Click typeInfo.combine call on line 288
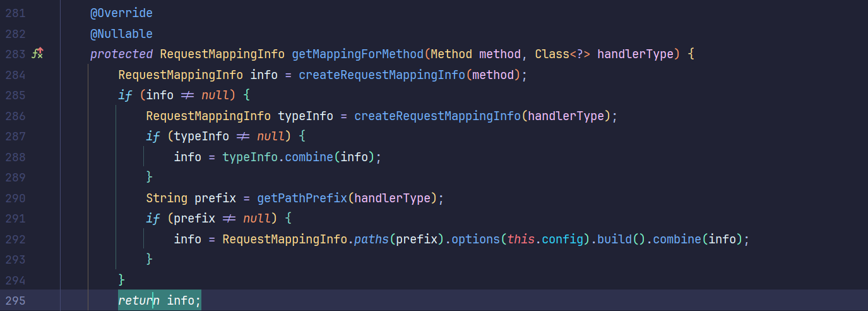Image resolution: width=868 pixels, height=311 pixels. tap(309, 157)
